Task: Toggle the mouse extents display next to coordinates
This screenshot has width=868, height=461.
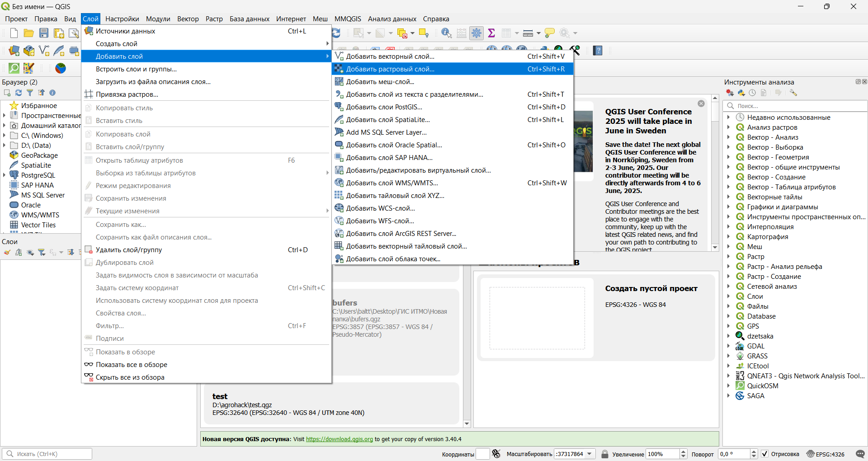Action: 496,454
